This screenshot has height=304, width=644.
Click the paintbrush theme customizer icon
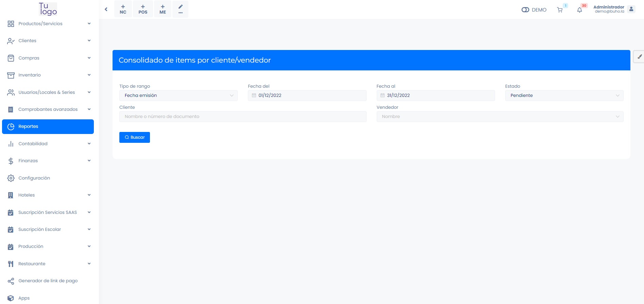point(639,57)
